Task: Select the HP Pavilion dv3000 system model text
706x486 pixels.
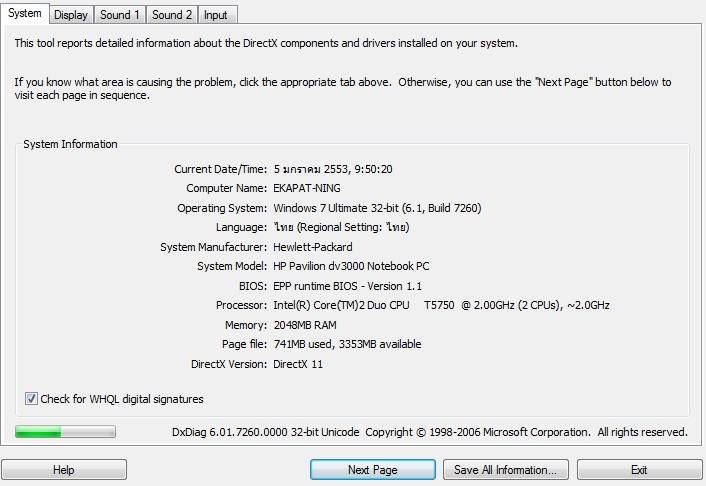Action: 351,267
